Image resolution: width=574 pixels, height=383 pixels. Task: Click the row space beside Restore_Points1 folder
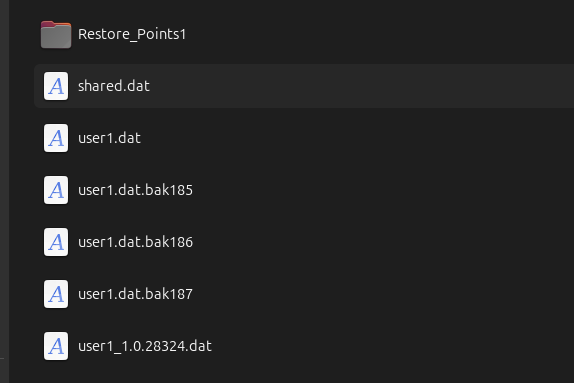coord(380,34)
